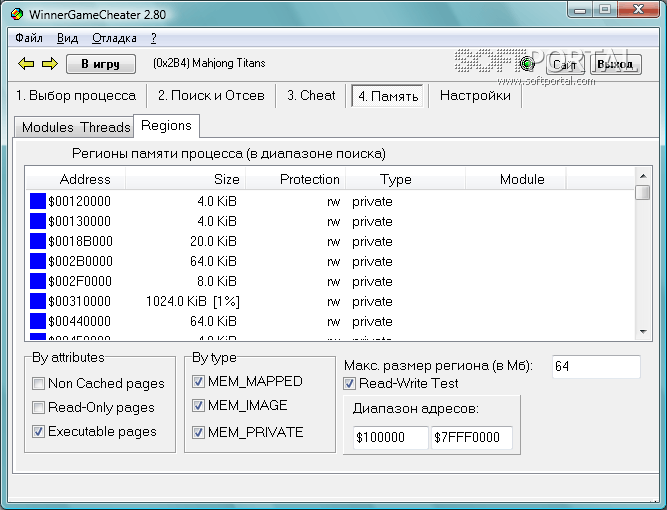Viewport: 667px width, 510px height.
Task: Click the max region size field showing 64
Action: coord(596,366)
